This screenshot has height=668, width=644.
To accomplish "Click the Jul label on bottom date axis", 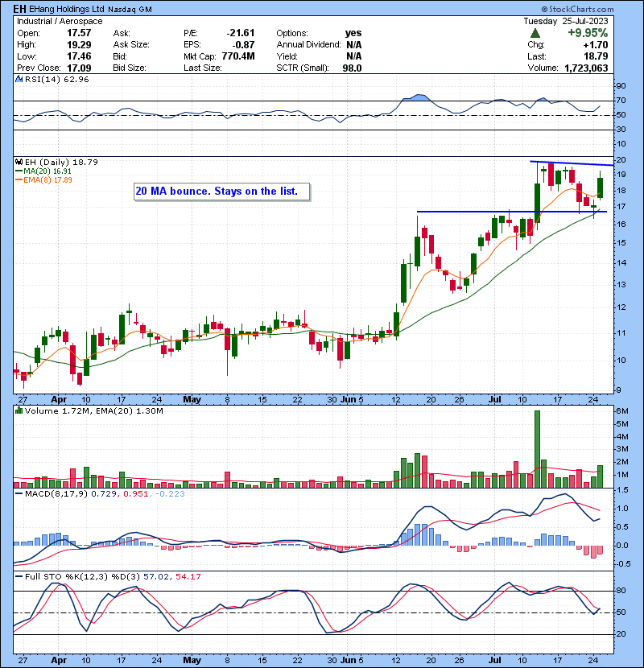I will tap(494, 660).
